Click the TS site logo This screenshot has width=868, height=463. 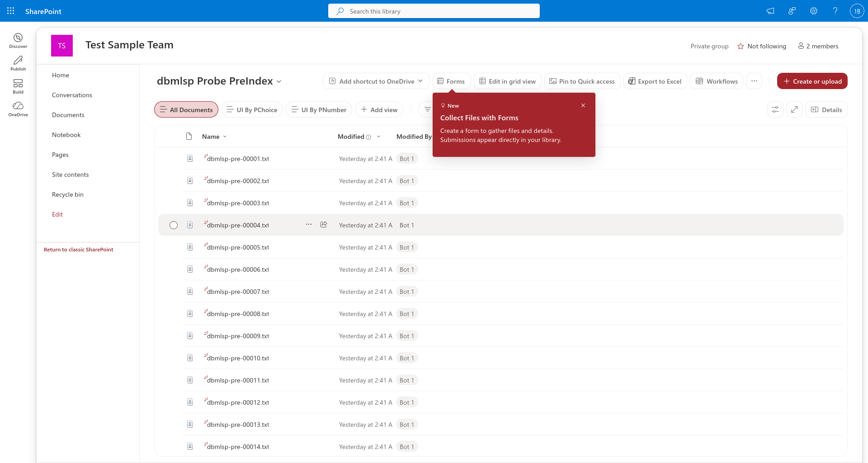(x=62, y=46)
